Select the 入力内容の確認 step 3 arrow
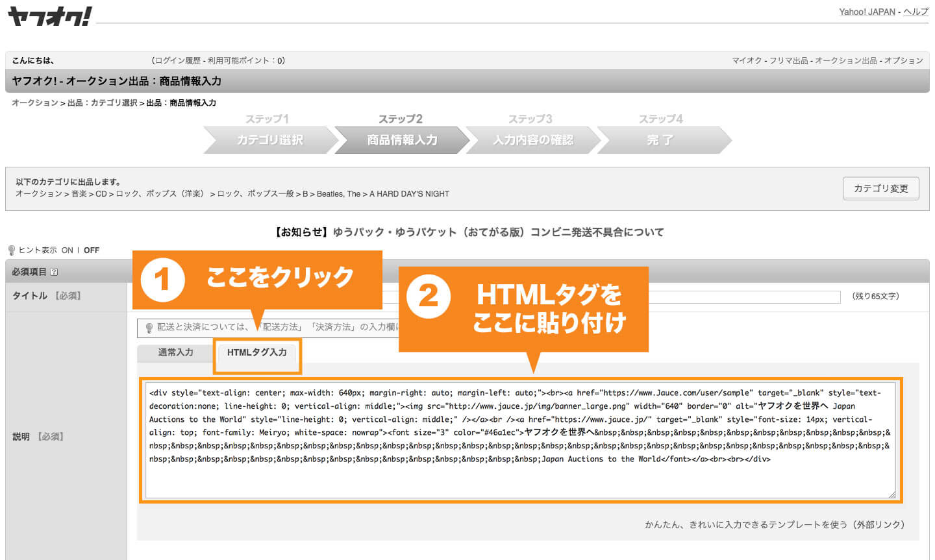The width and height of the screenshot is (935, 560). pyautogui.click(x=532, y=140)
